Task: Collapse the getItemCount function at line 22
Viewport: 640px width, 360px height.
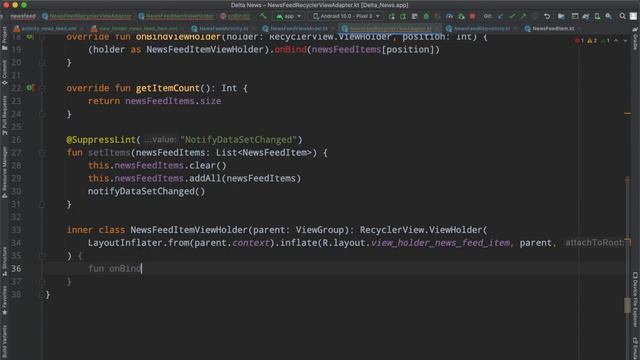Action: [x=42, y=88]
